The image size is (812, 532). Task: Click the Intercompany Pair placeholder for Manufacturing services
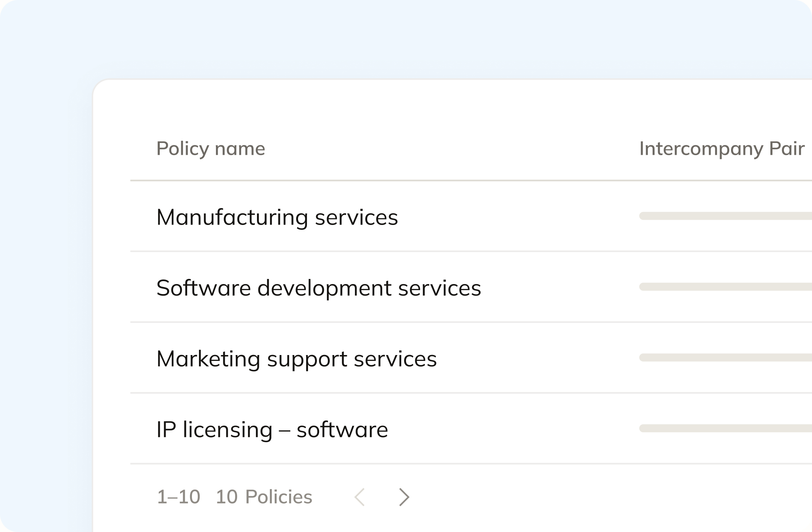(x=725, y=216)
